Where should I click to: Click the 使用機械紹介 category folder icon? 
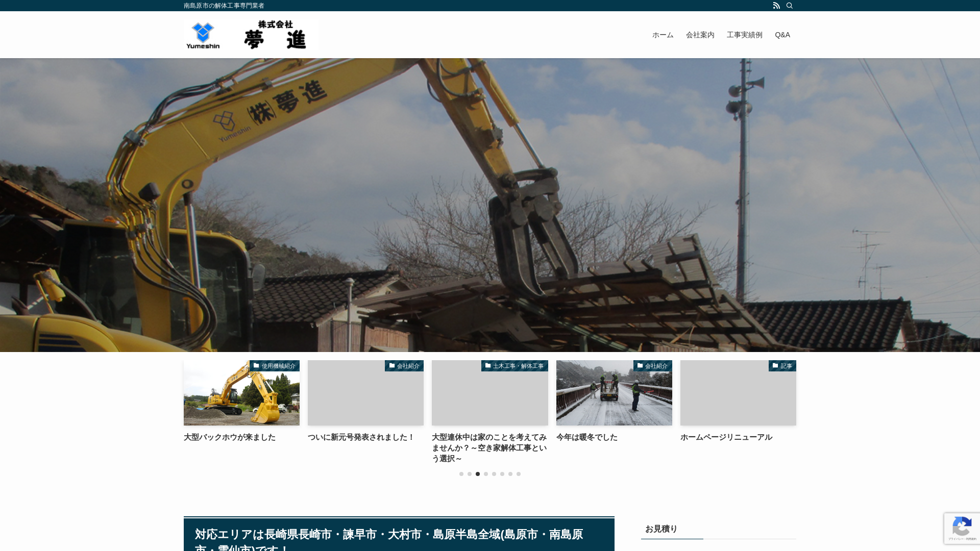(x=256, y=366)
